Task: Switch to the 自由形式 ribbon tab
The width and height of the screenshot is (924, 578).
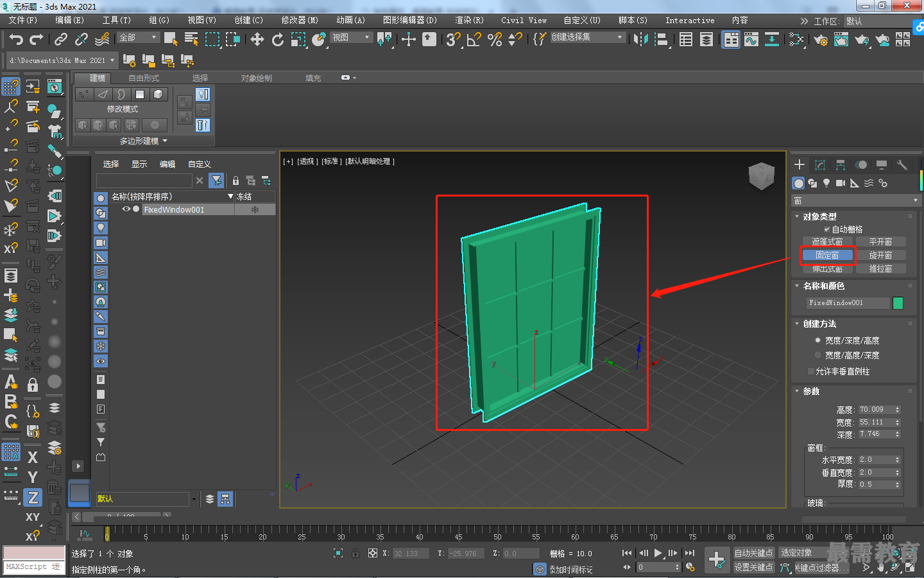Action: (144, 78)
